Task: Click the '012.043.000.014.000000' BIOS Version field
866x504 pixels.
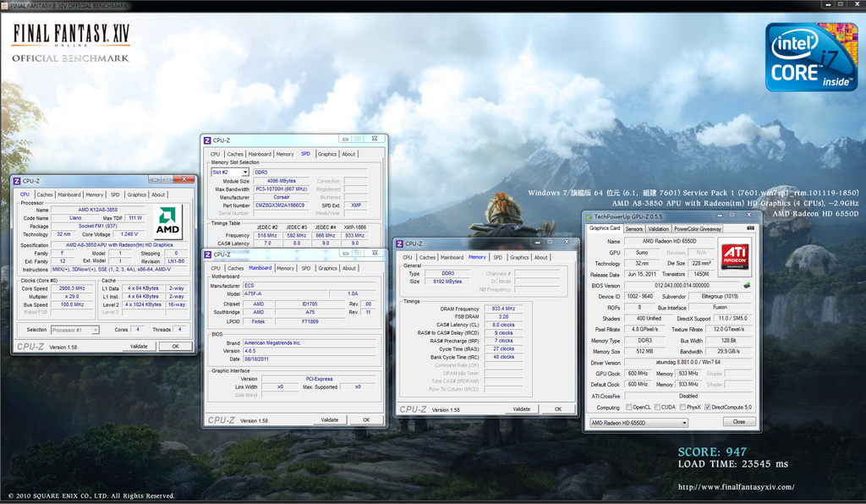Action: tap(682, 286)
